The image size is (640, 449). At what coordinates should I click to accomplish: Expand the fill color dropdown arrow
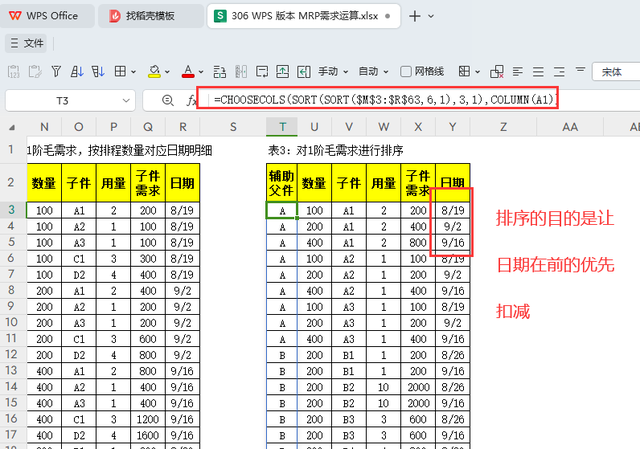[x=167, y=72]
